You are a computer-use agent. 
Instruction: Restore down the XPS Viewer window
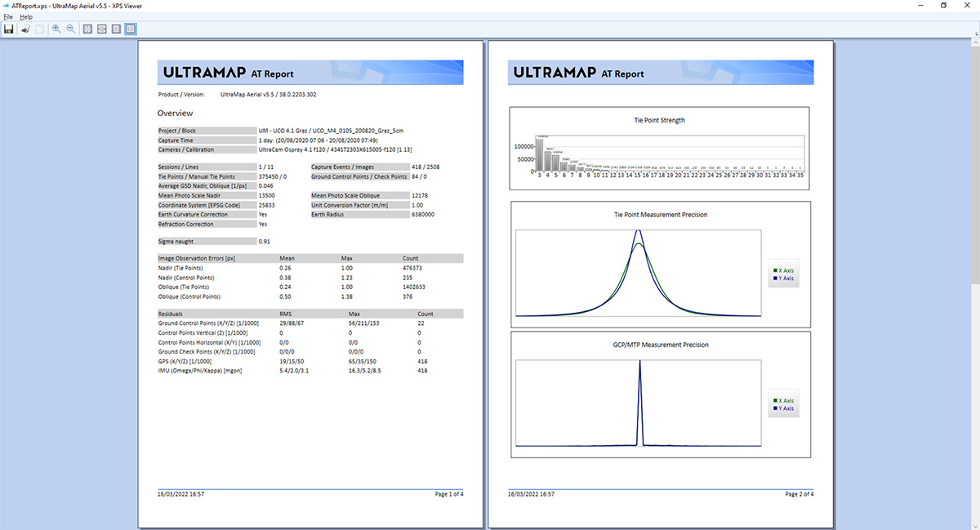click(944, 5)
